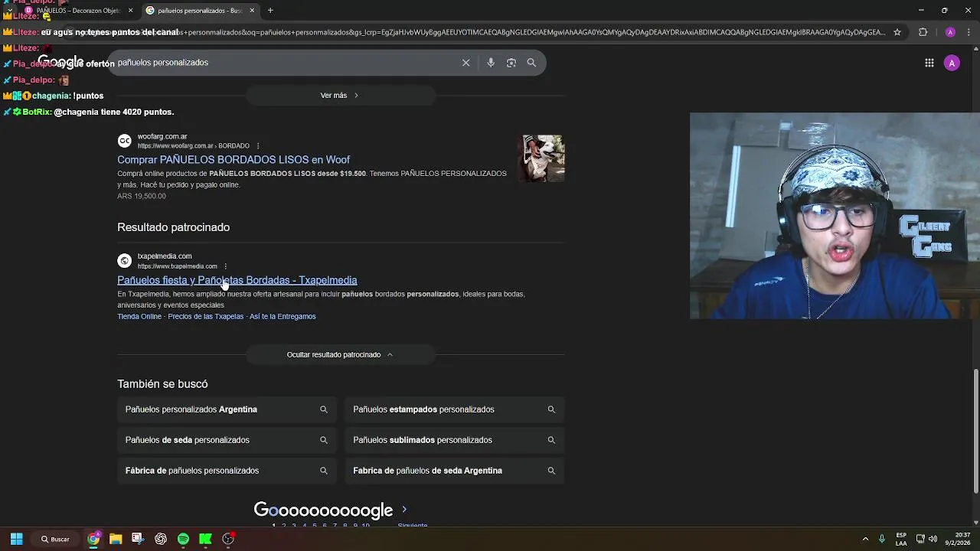Viewport: 980px width, 551px height.
Task: Click the 'También se buscó' heading
Action: [x=162, y=384]
